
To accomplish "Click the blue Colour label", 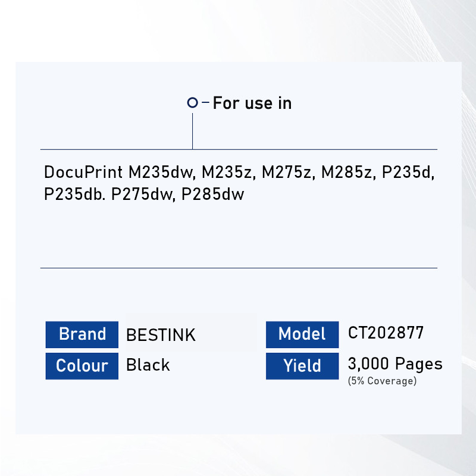I will pyautogui.click(x=82, y=365).
